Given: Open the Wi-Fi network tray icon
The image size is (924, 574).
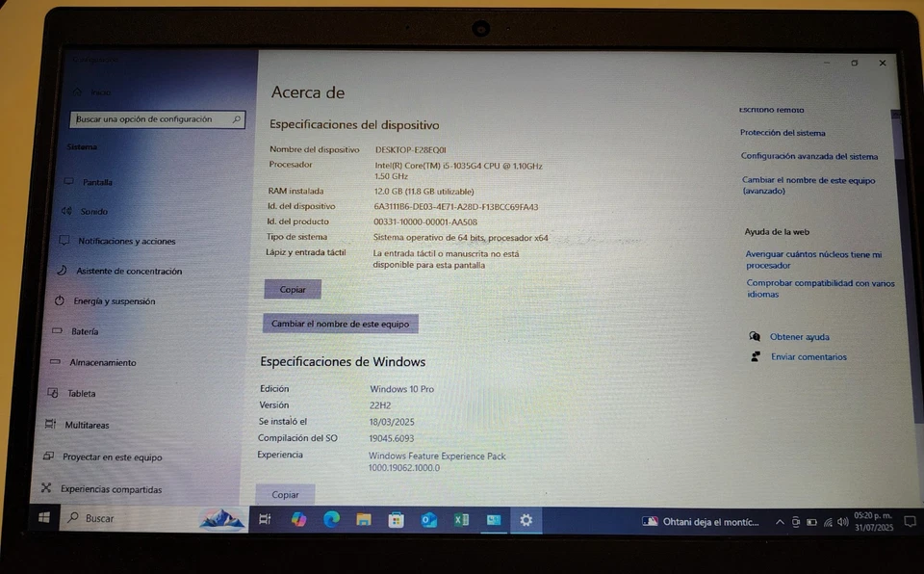Looking at the screenshot, I should pos(828,522).
